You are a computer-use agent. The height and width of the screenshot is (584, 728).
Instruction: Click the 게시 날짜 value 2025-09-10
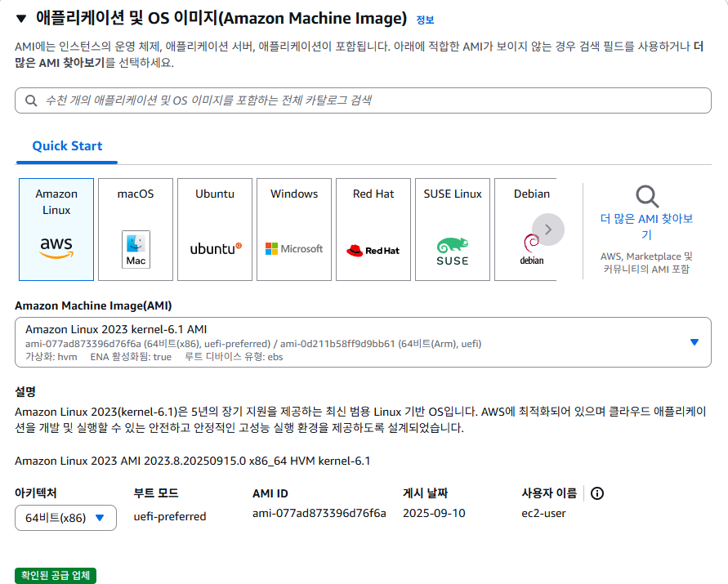(434, 514)
